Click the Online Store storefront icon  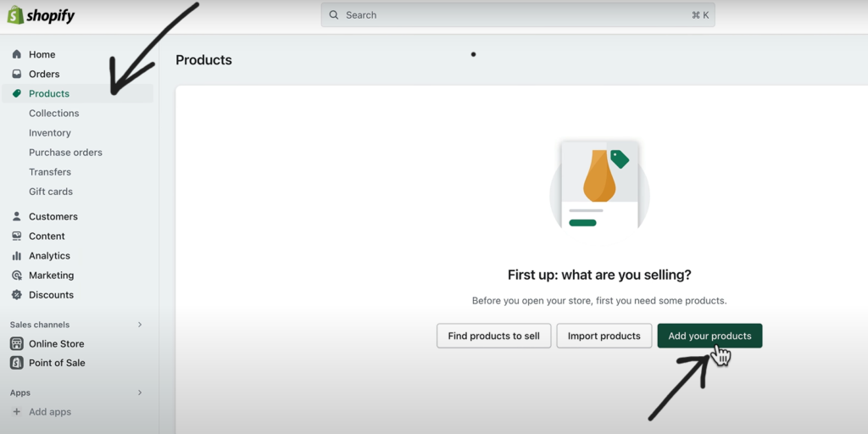[17, 344]
